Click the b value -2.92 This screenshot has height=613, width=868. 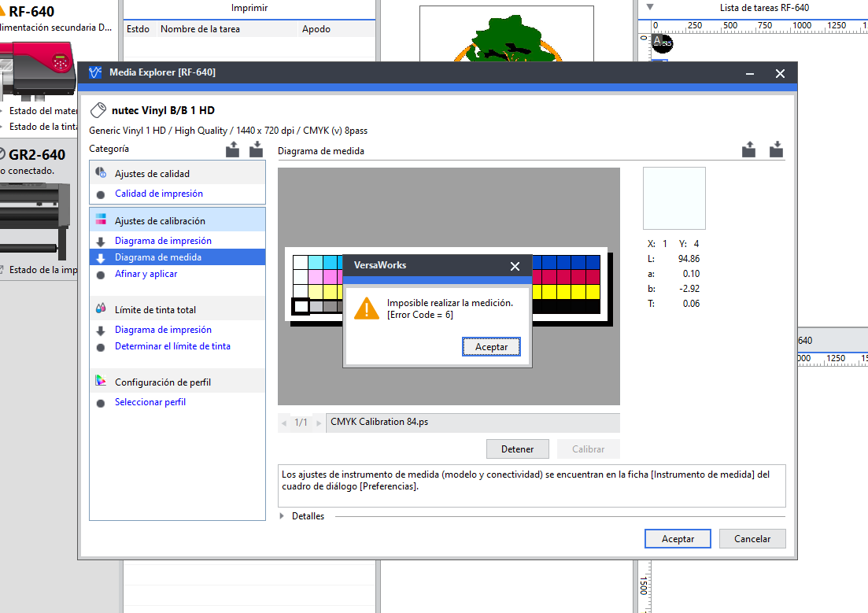(x=689, y=289)
